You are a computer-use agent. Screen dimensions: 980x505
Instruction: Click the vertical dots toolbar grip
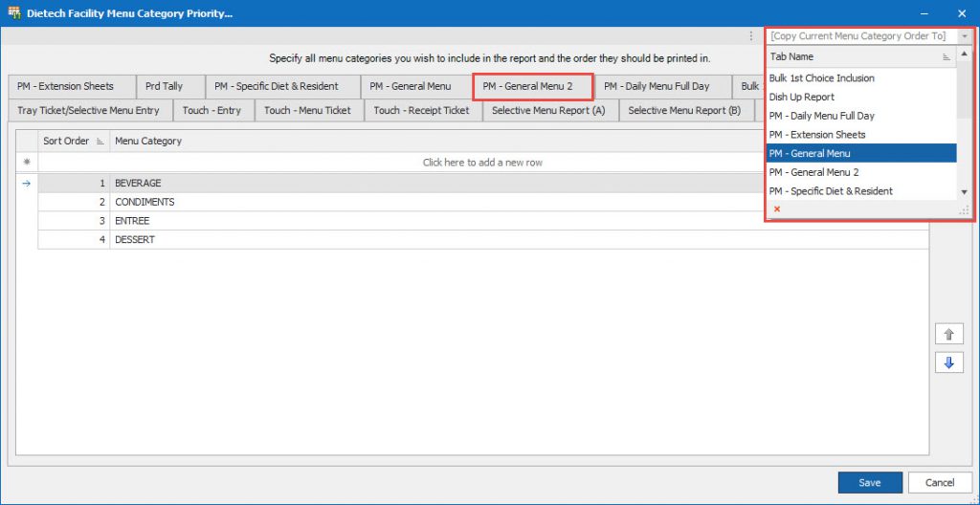751,36
